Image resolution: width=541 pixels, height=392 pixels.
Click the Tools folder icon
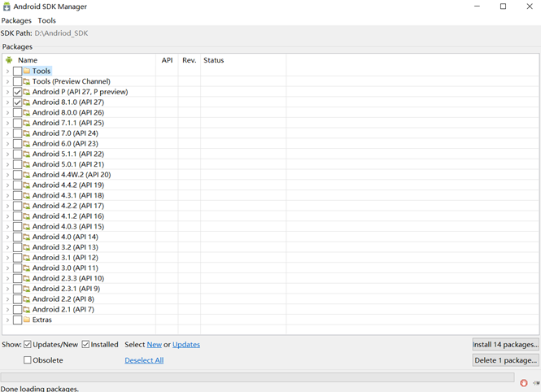click(x=27, y=71)
